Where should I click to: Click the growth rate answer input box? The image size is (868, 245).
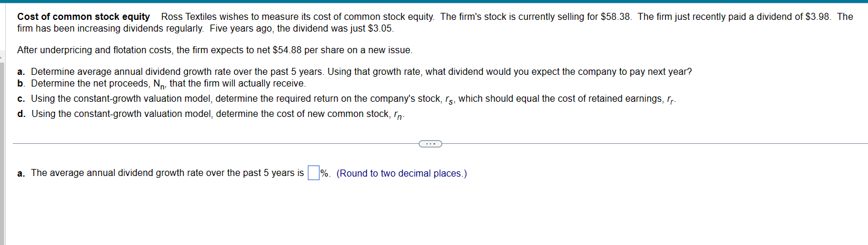313,173
